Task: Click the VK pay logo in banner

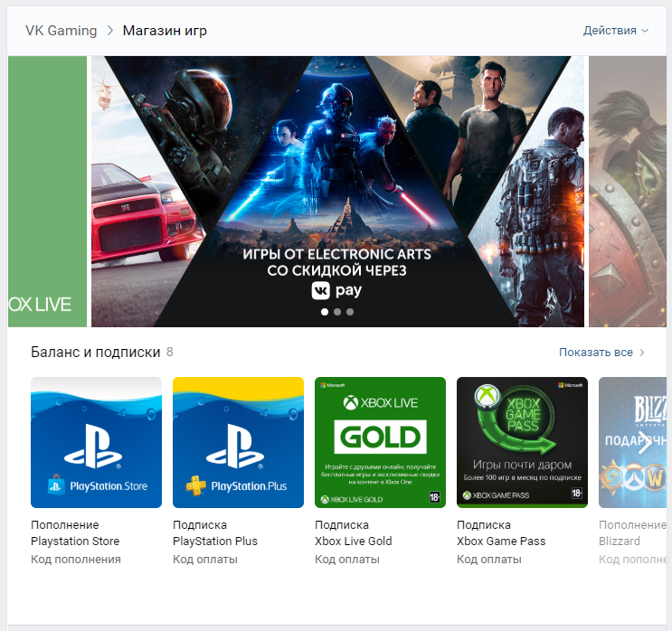Action: pos(336,290)
